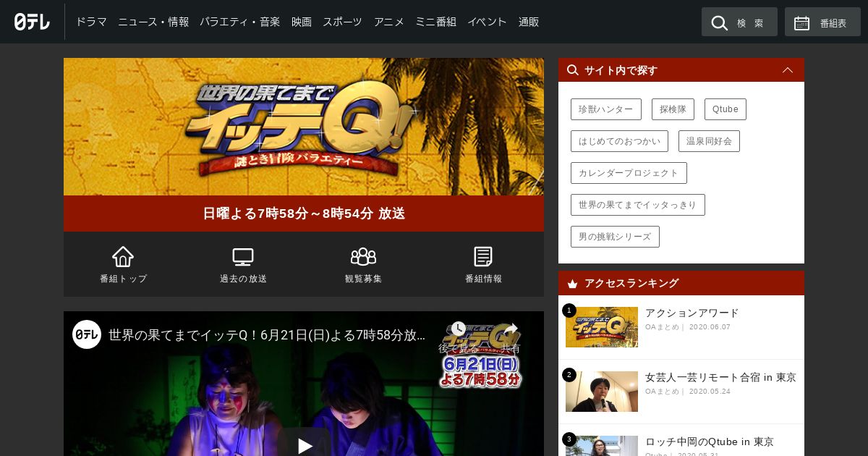Click the 検索 search button
Viewport: 868px width, 456px height.
739,22
